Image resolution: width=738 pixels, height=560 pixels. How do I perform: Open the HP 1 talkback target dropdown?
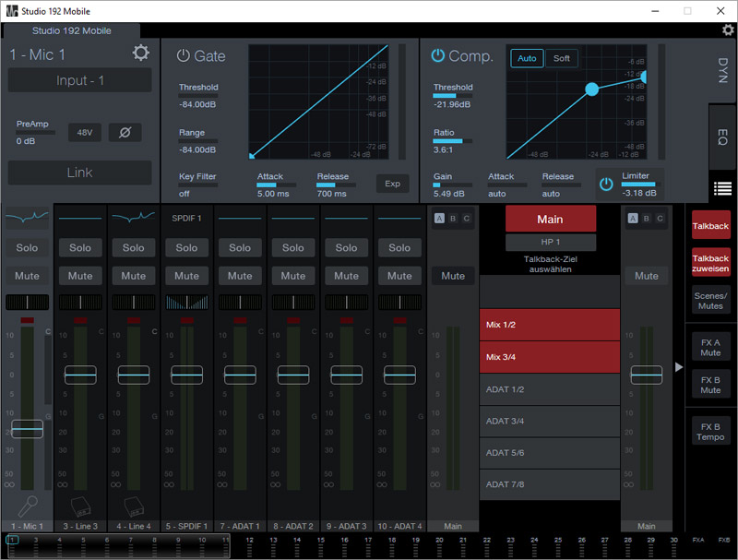click(x=550, y=243)
